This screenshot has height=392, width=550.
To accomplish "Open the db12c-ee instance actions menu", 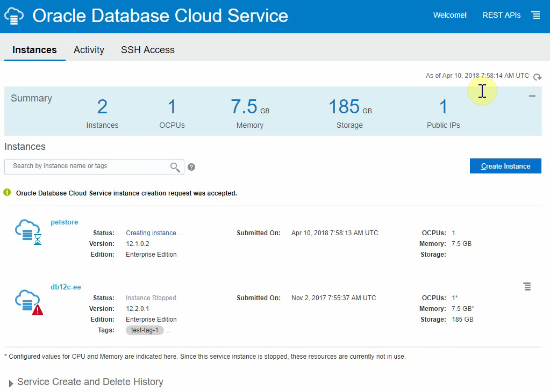I will tap(527, 287).
